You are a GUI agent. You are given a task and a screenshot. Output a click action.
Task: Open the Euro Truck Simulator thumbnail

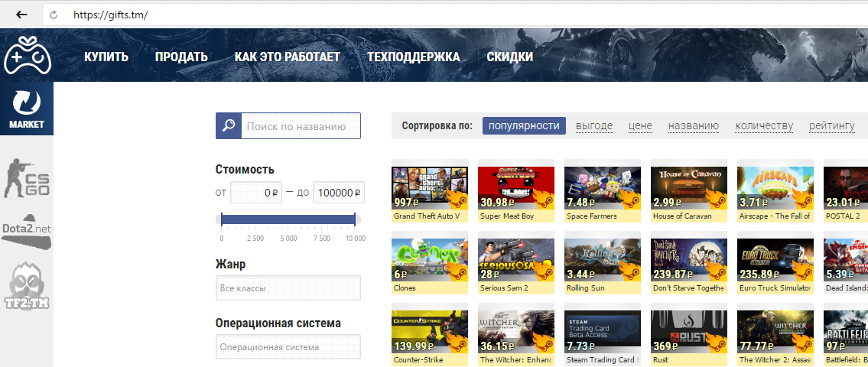[x=775, y=260]
